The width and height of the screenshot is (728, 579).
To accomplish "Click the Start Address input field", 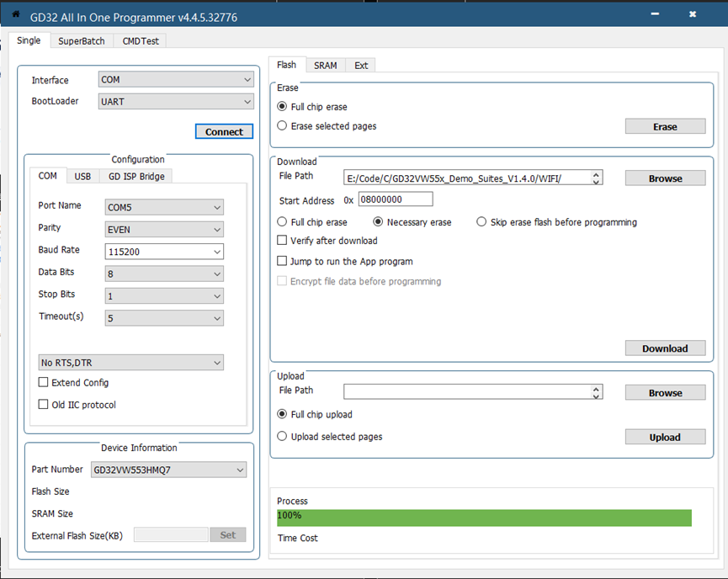I will point(395,199).
